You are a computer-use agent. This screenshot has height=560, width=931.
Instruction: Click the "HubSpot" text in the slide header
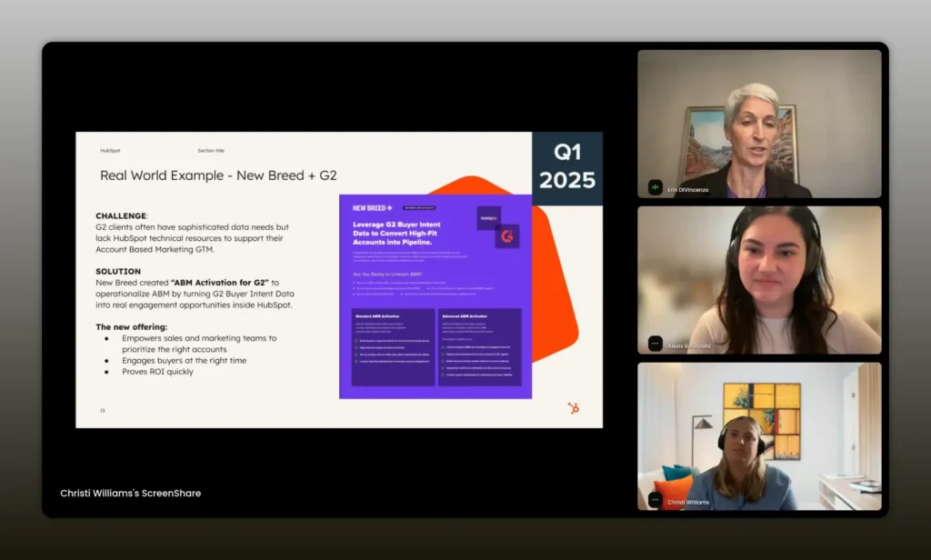click(x=110, y=150)
